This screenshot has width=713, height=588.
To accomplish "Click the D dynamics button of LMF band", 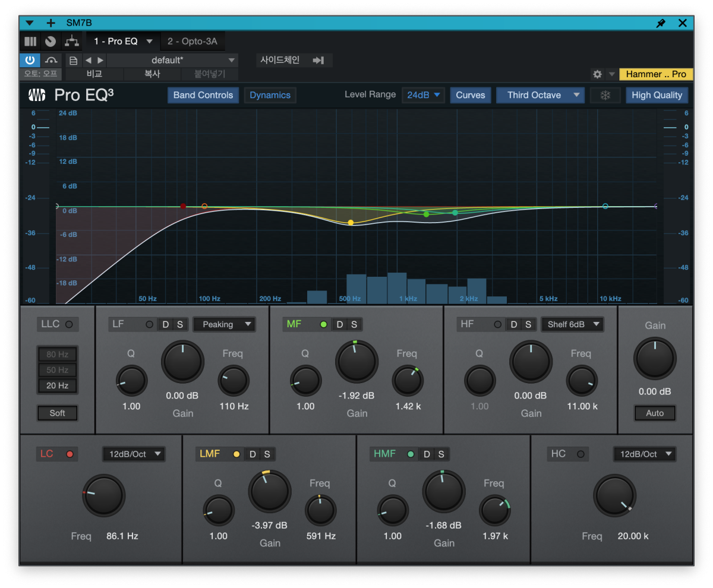I will point(253,454).
